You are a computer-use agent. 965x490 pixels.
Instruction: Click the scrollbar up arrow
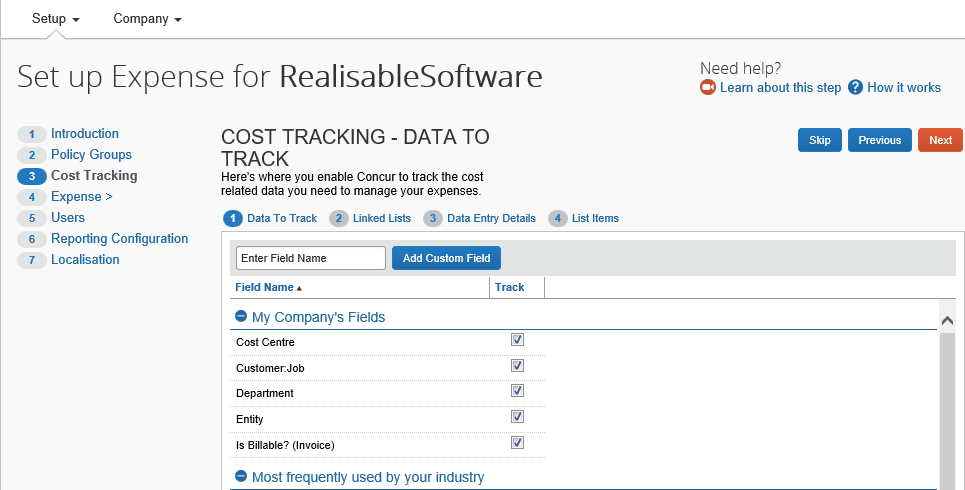[948, 320]
